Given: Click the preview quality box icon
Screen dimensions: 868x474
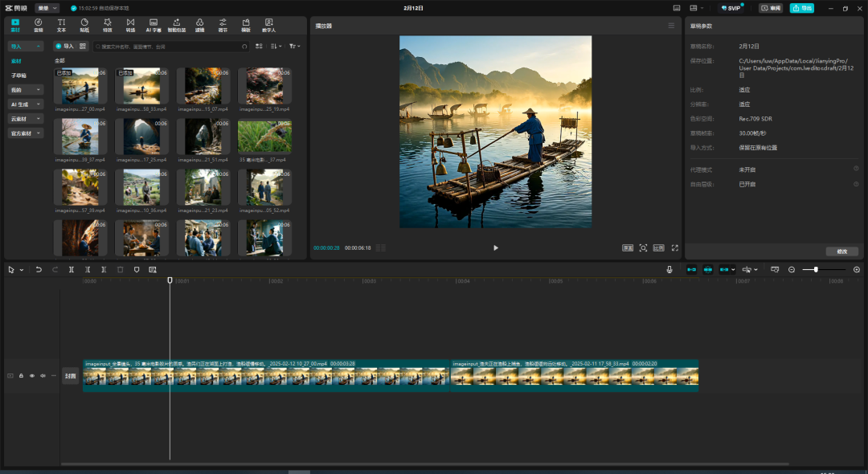Looking at the screenshot, I should tap(628, 247).
